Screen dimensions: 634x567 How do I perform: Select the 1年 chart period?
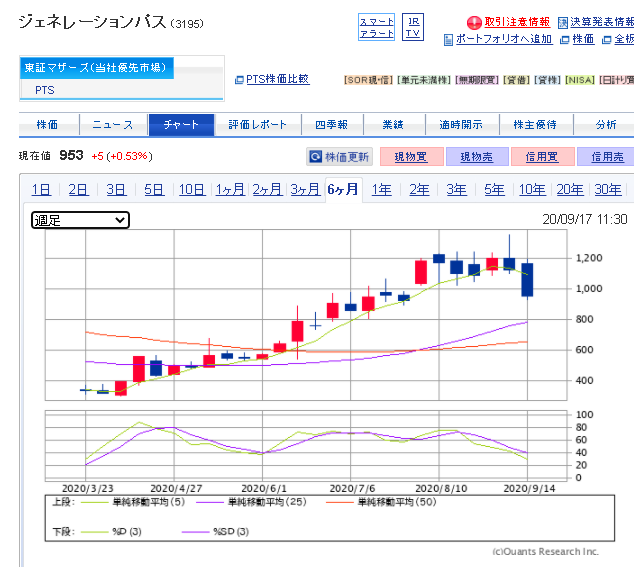pos(381,190)
